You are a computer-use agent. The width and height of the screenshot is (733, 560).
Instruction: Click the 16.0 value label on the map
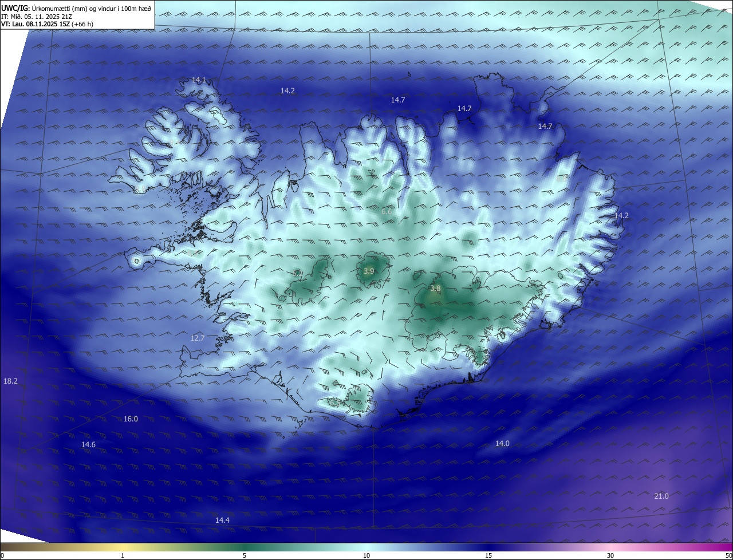click(x=131, y=419)
